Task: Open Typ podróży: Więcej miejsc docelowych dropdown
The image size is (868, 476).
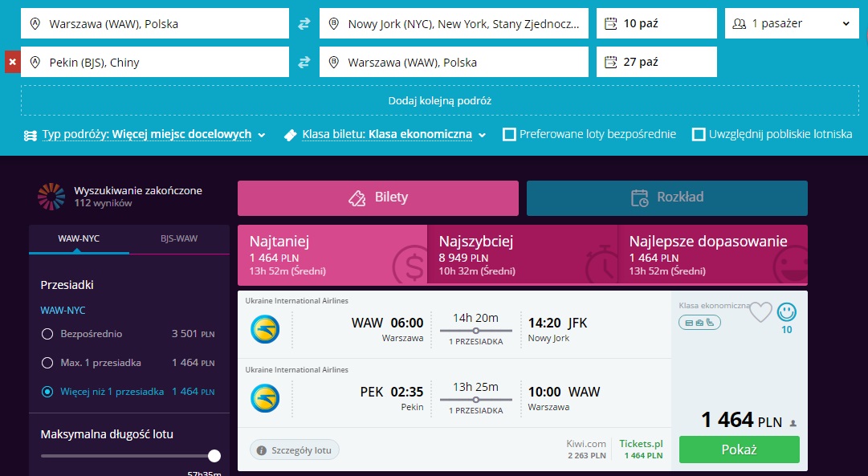Action: (145, 135)
